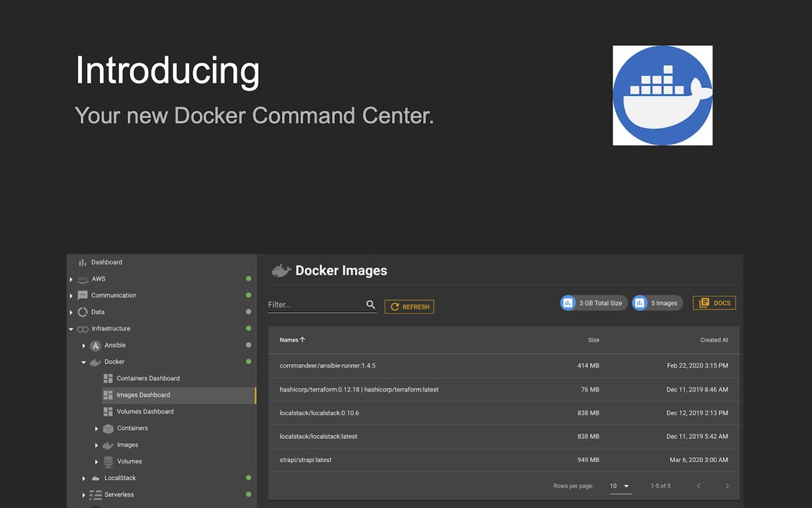Click the Docker whale logo at top right
This screenshot has width=812, height=508.
coord(662,96)
